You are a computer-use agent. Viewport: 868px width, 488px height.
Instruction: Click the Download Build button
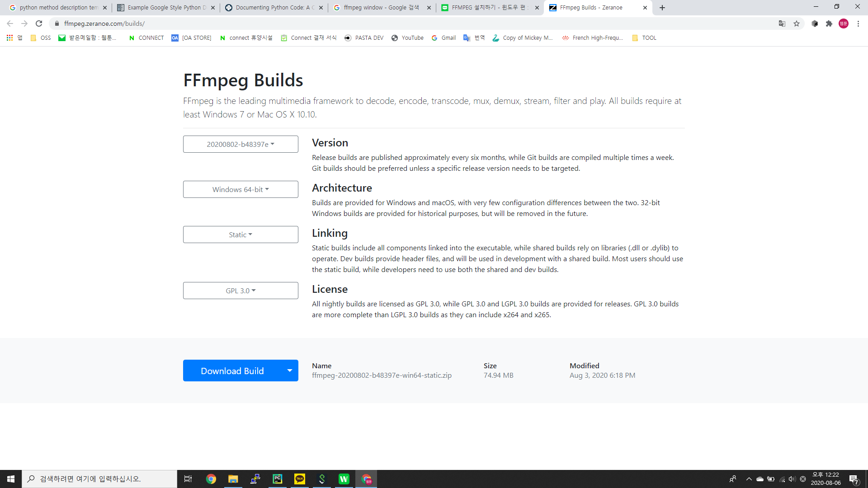click(232, 371)
